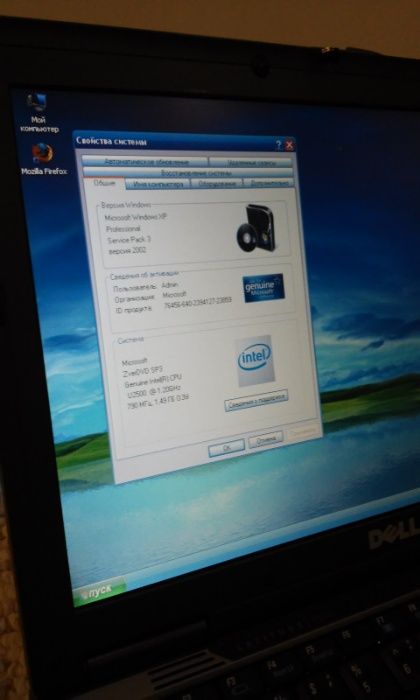
Task: Switch to the Автоматическое обновление tab
Action: pyautogui.click(x=146, y=161)
